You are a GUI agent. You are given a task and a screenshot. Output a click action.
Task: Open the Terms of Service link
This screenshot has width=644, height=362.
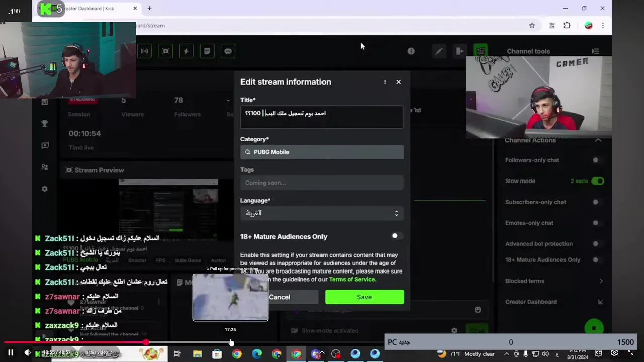352,279
